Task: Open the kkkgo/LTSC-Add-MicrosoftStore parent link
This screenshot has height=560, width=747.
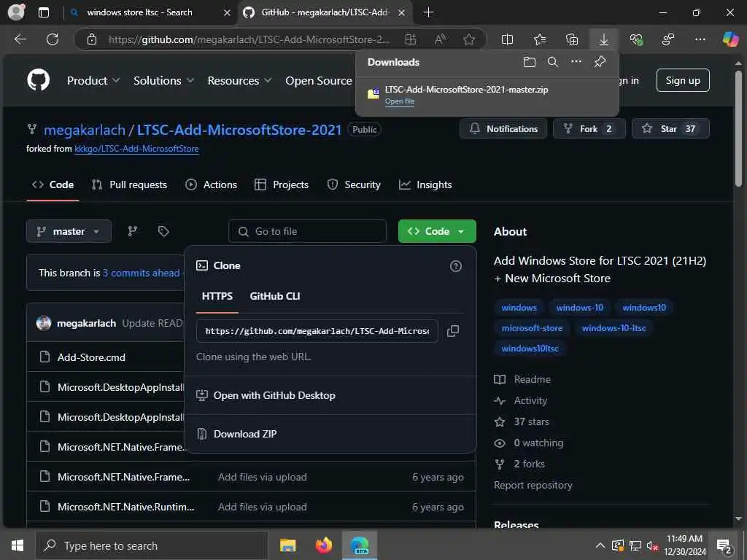Action: (x=136, y=149)
